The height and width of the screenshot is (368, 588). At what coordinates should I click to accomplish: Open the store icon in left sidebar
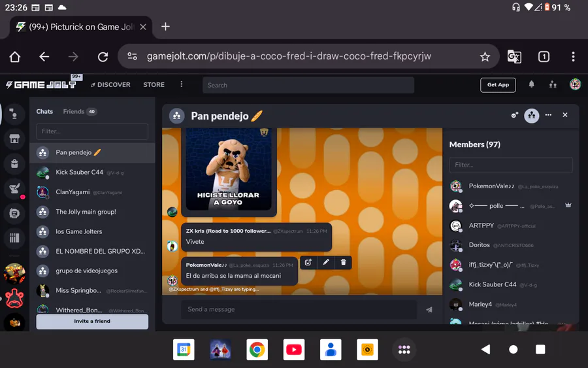pyautogui.click(x=14, y=139)
